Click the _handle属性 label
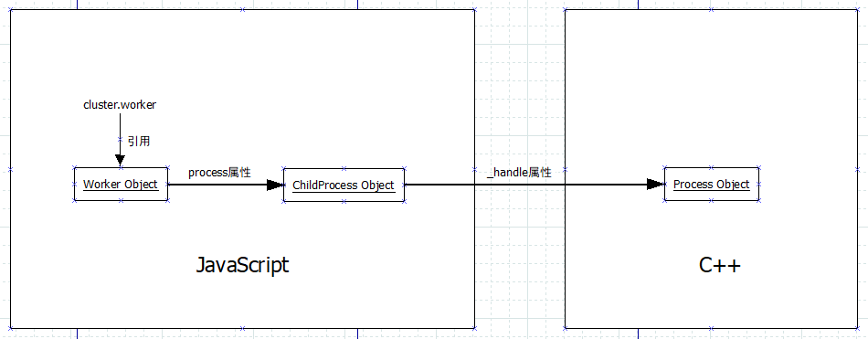This screenshot has height=339, width=868. point(519,173)
